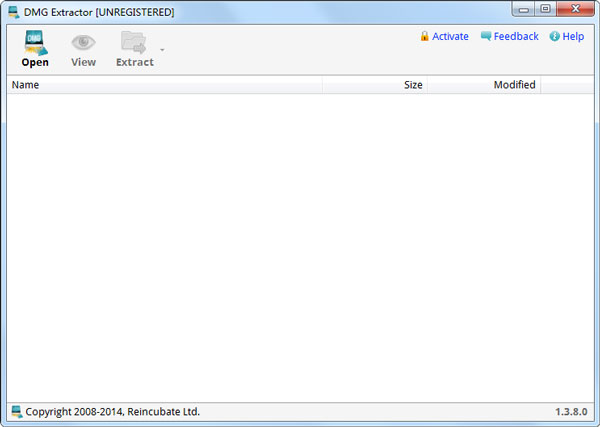Open the Help link
The image size is (600, 427).
573,36
